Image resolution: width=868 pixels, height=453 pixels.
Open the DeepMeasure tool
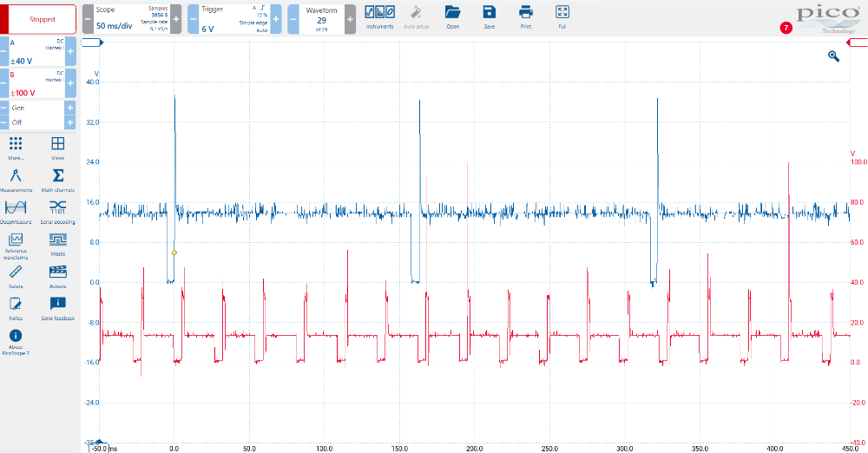[16, 211]
